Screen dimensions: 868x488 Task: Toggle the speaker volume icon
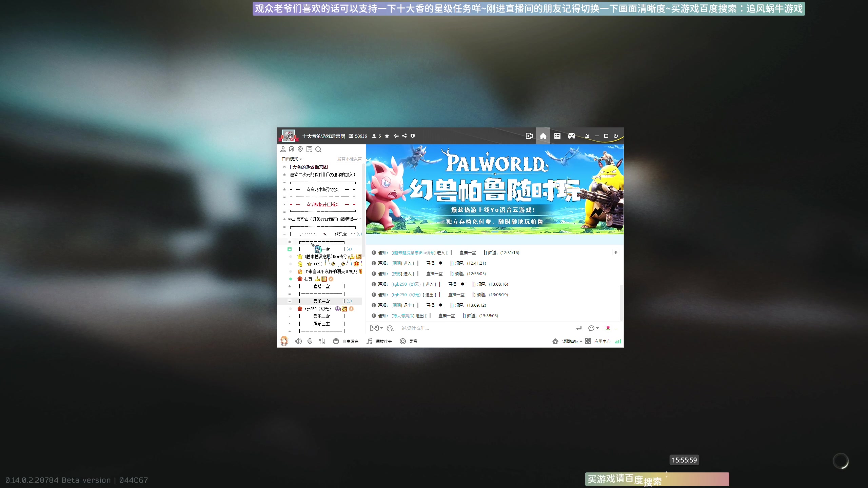(298, 341)
